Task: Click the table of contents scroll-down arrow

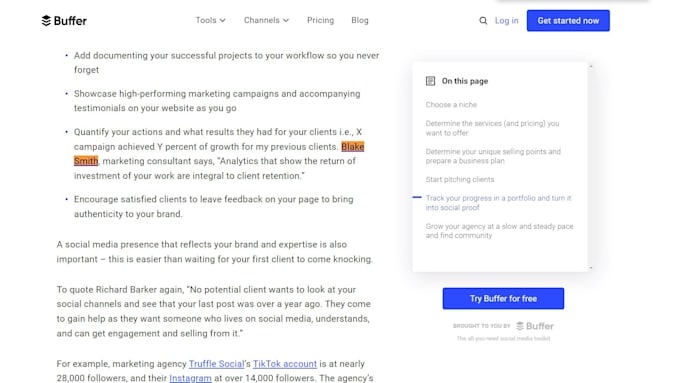Action: click(x=591, y=268)
